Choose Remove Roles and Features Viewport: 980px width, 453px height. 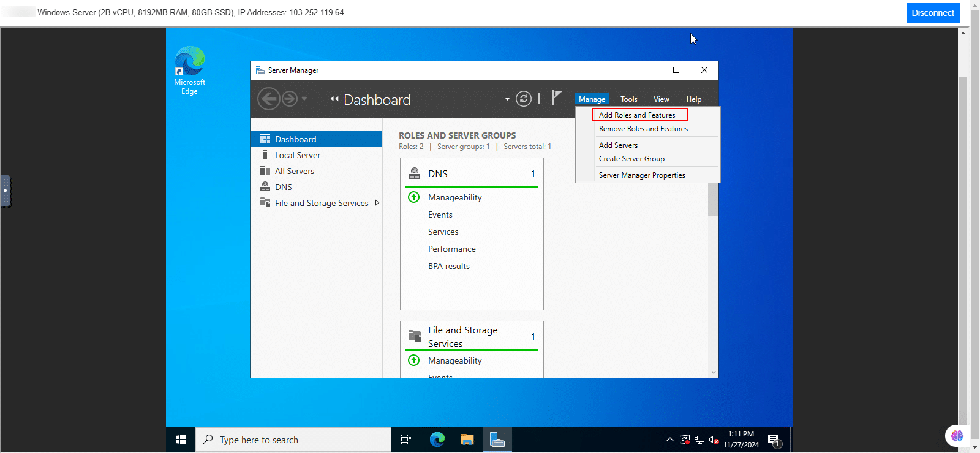tap(643, 129)
